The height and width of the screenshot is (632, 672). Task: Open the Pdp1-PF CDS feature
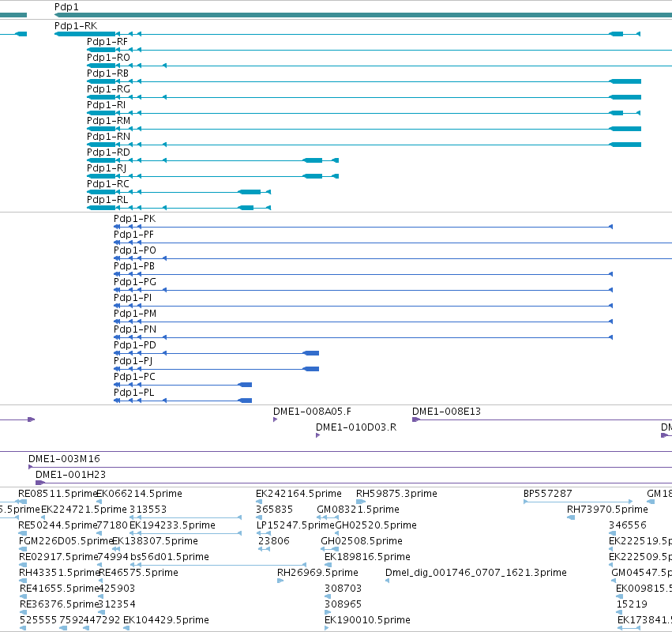click(x=133, y=235)
